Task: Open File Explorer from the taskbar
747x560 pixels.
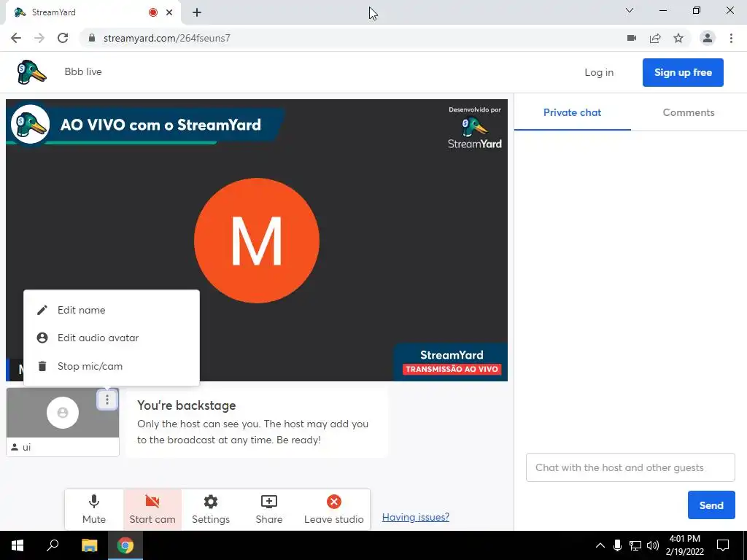Action: [89, 545]
